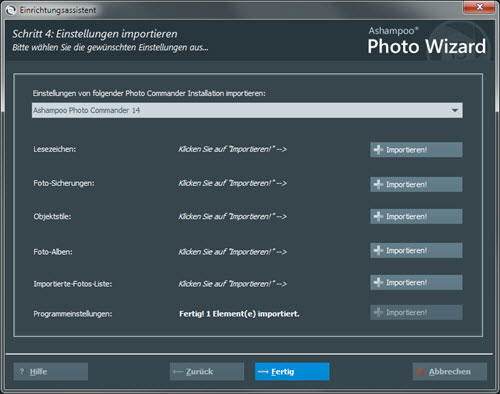The image size is (500, 394).
Task: Click hint text in the Objektstile row
Action: click(233, 217)
